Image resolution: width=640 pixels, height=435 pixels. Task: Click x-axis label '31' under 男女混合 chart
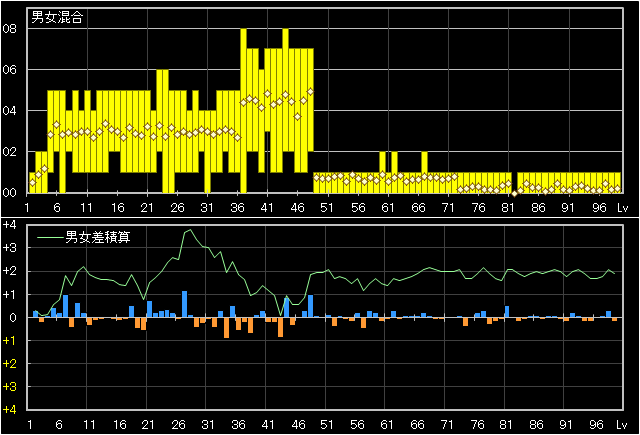(207, 208)
